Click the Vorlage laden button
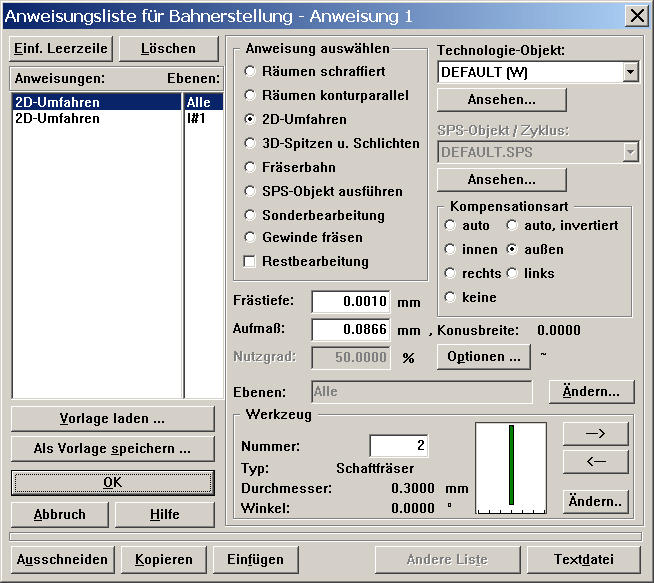The image size is (654, 583). click(112, 418)
